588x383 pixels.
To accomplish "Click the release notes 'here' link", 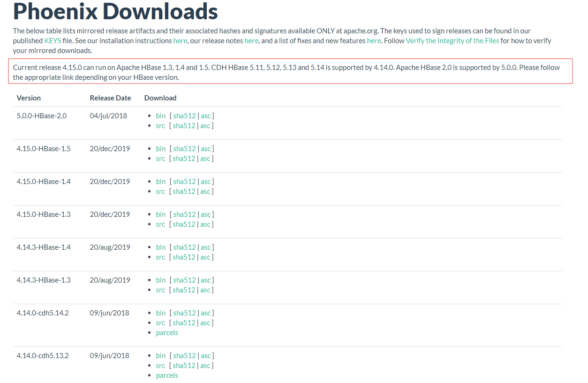I will point(251,41).
